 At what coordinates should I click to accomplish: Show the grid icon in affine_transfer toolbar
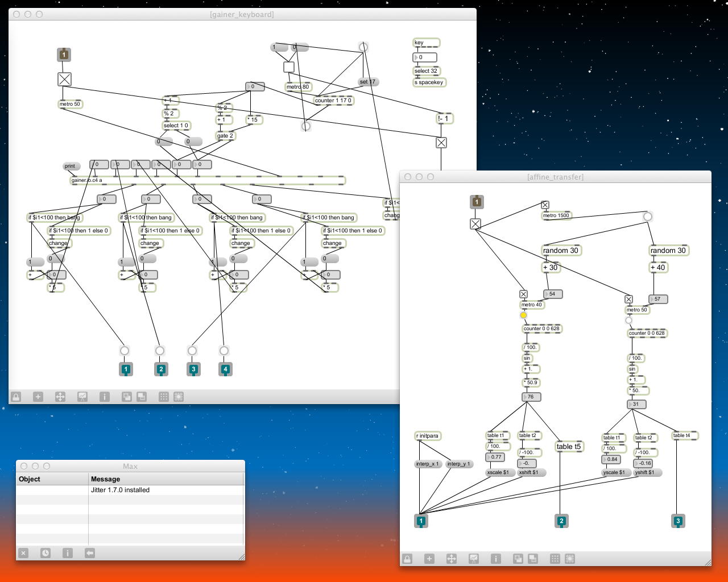[x=555, y=559]
